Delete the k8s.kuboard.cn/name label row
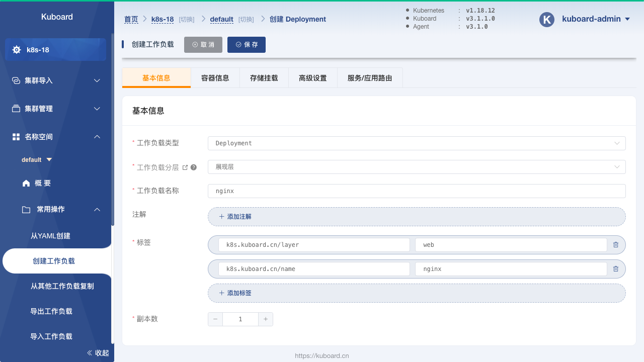 tap(616, 269)
